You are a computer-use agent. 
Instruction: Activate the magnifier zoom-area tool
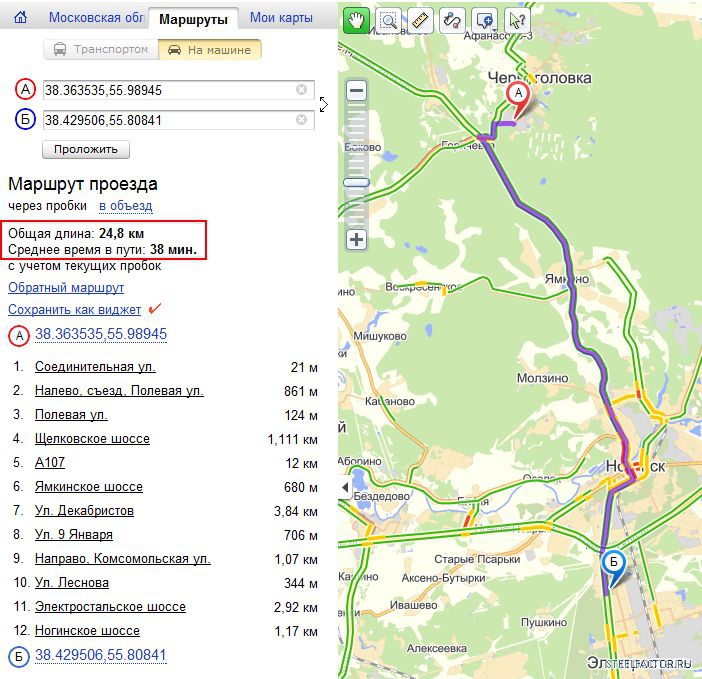(x=389, y=20)
